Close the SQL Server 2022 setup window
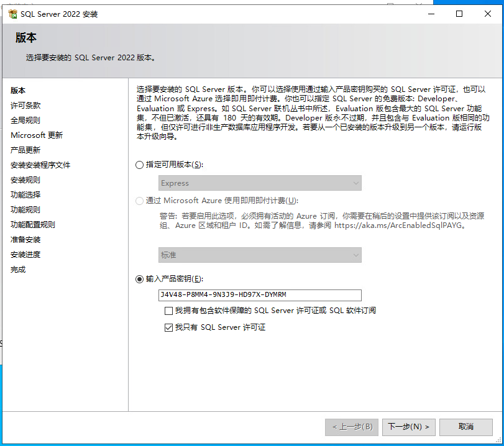The width and height of the screenshot is (504, 446). [488, 14]
